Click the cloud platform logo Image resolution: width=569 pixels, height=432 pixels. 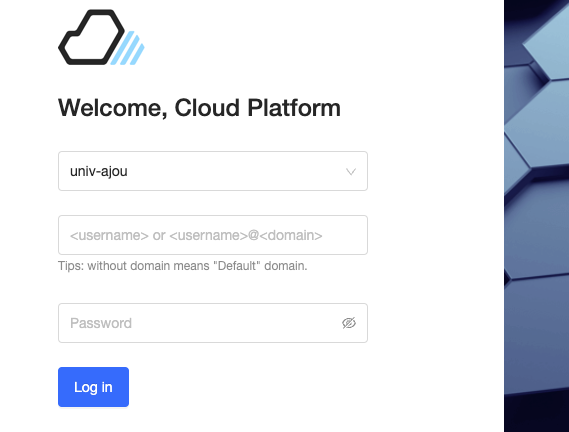[101, 37]
